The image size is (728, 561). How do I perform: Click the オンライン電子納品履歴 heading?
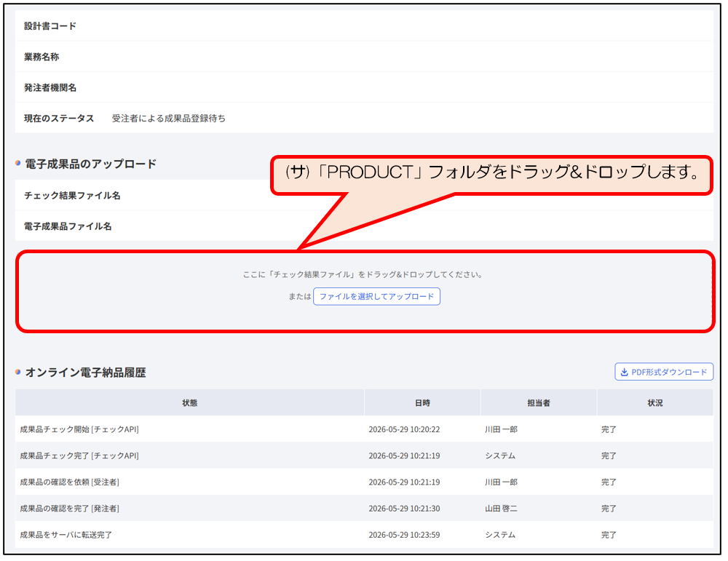point(85,372)
